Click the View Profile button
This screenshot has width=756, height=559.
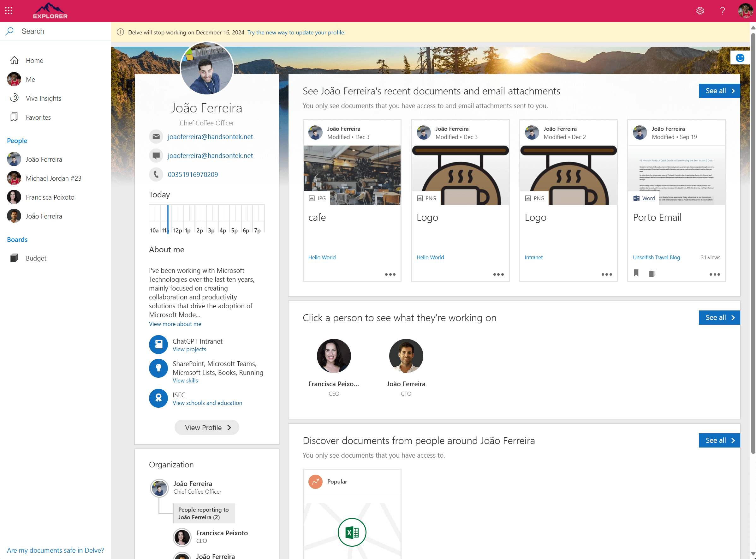coord(206,427)
